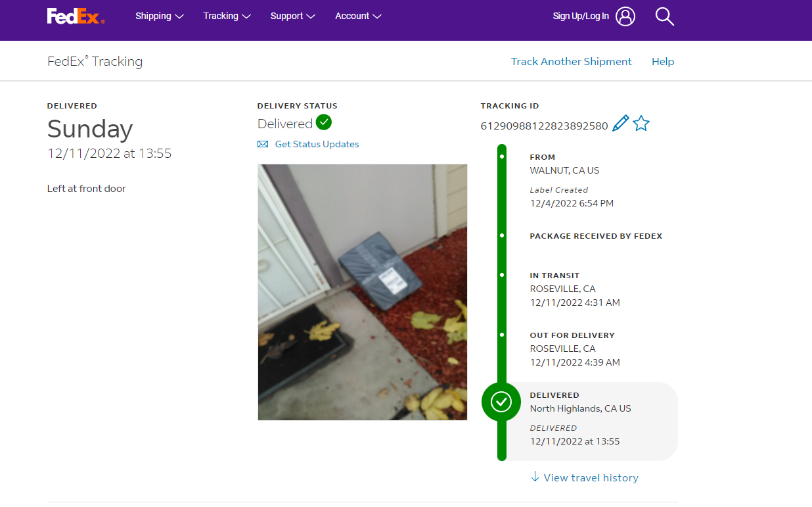Open the proof of delivery photo
Image resolution: width=812 pixels, height=507 pixels.
pyautogui.click(x=362, y=292)
